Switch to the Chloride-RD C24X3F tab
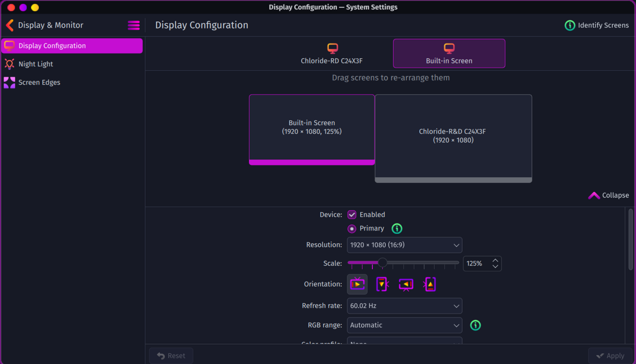 coord(331,53)
